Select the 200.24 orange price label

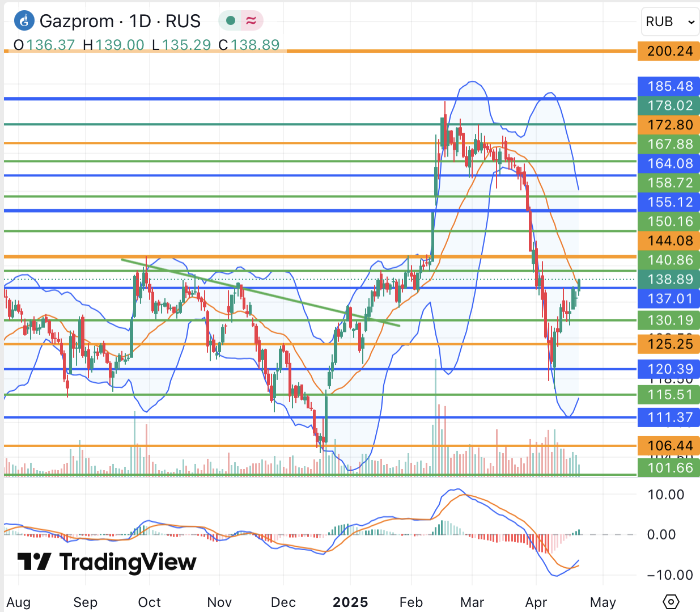[x=669, y=51]
